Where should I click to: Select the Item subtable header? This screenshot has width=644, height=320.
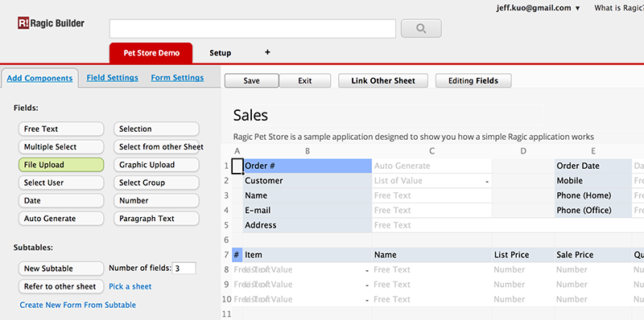click(x=308, y=255)
